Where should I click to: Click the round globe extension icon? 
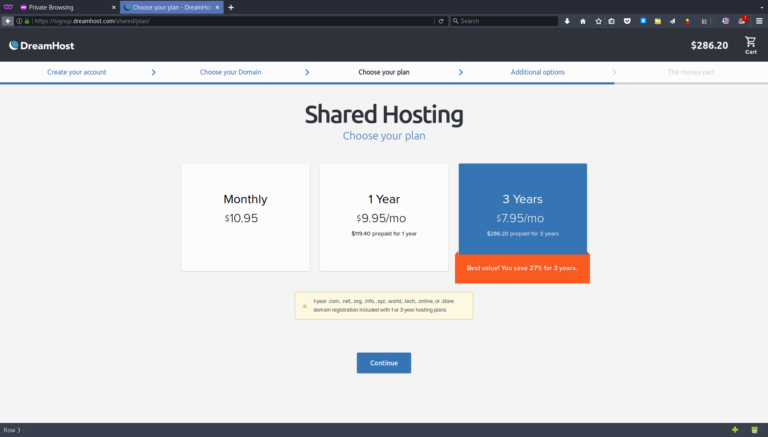click(x=725, y=21)
